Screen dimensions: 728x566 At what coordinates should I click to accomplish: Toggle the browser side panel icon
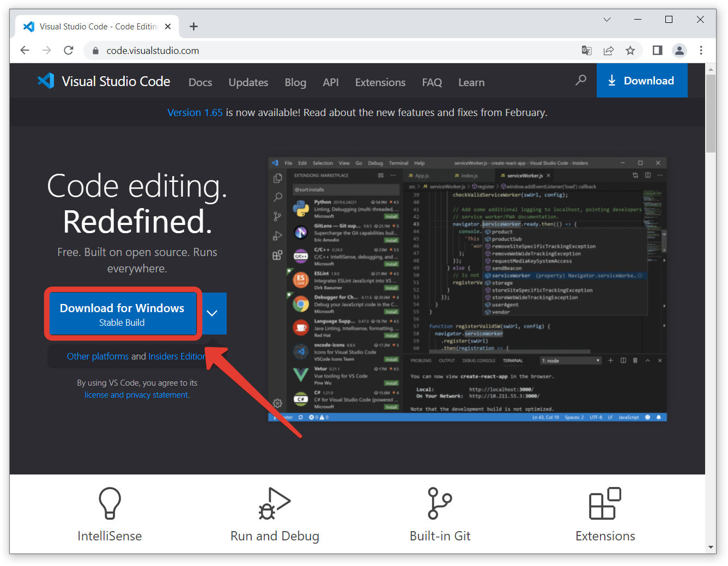(x=657, y=51)
